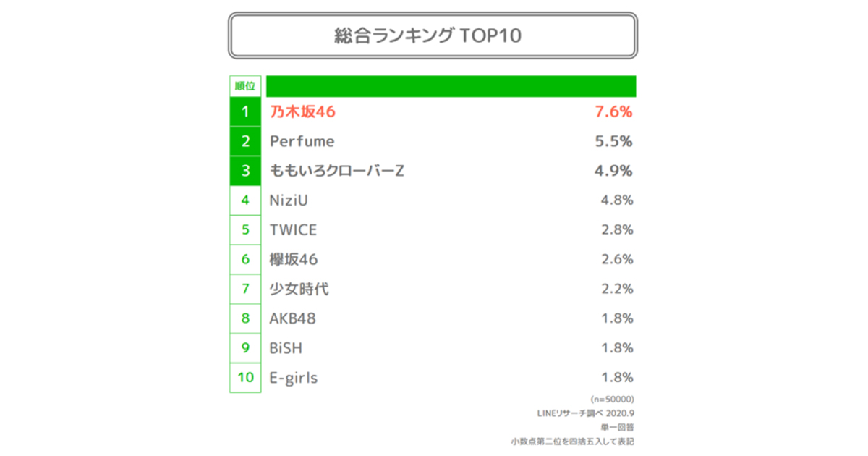Click the 総合ランキング TOP10 title box
Viewport: 868px width, 456px height.
click(x=433, y=35)
